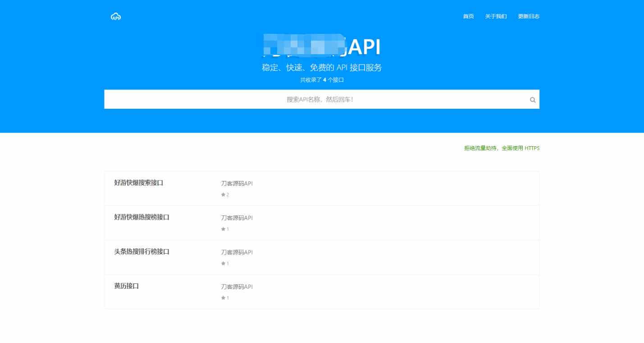Click 刀客源码API next to 好游快爆搜索接口
Image resolution: width=644 pixels, height=343 pixels.
236,184
